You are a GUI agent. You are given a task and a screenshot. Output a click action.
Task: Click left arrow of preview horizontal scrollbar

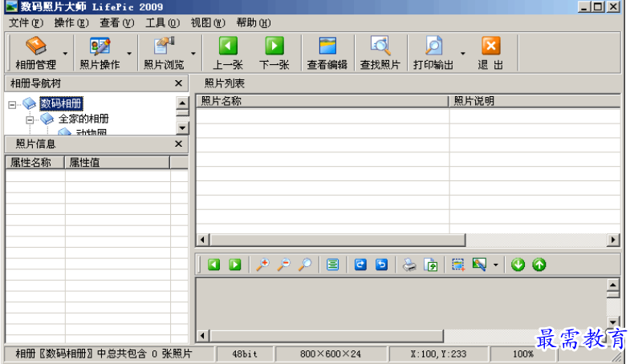click(202, 336)
